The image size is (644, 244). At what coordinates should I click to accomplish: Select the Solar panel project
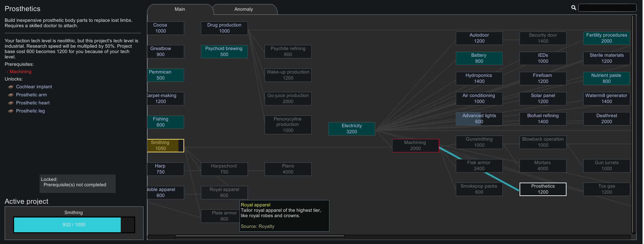click(x=543, y=99)
